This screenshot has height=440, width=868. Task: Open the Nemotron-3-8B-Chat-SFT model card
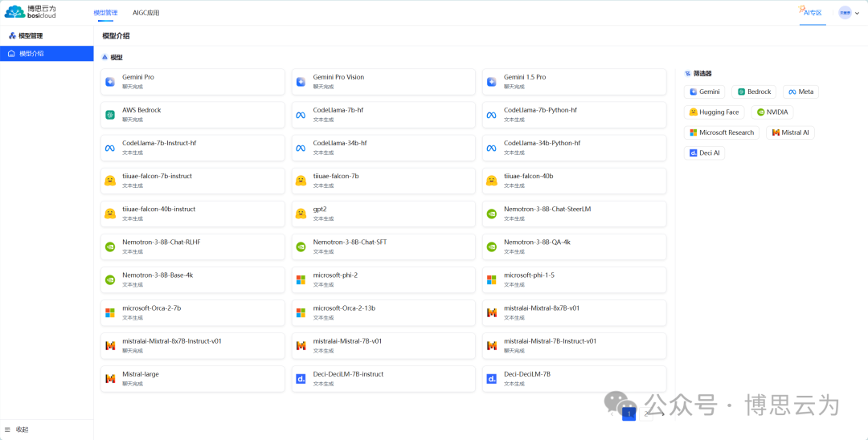383,247
